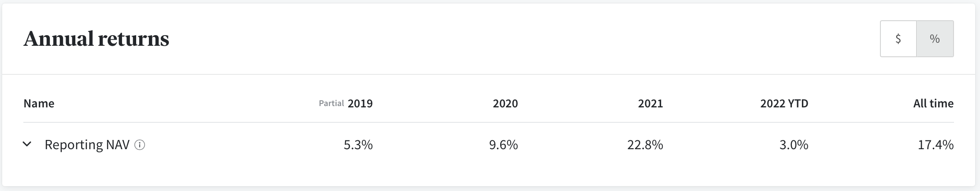Click the Name column header
The width and height of the screenshot is (980, 191).
point(39,103)
